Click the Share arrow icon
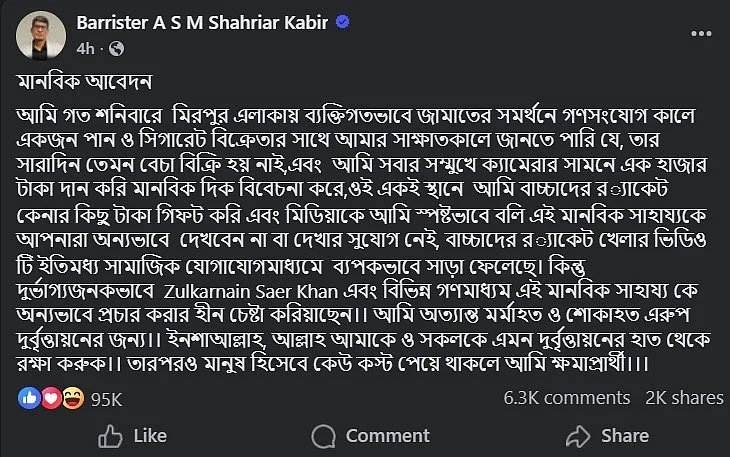 click(x=577, y=436)
